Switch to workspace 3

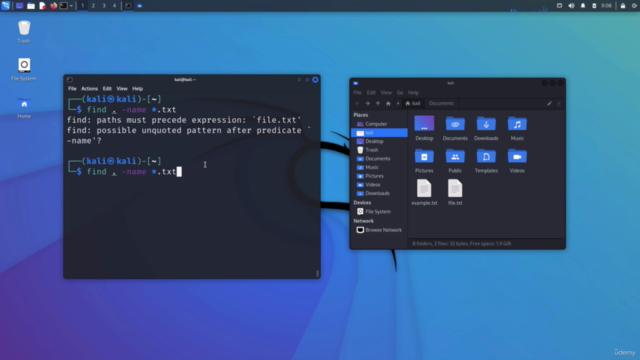coord(104,6)
